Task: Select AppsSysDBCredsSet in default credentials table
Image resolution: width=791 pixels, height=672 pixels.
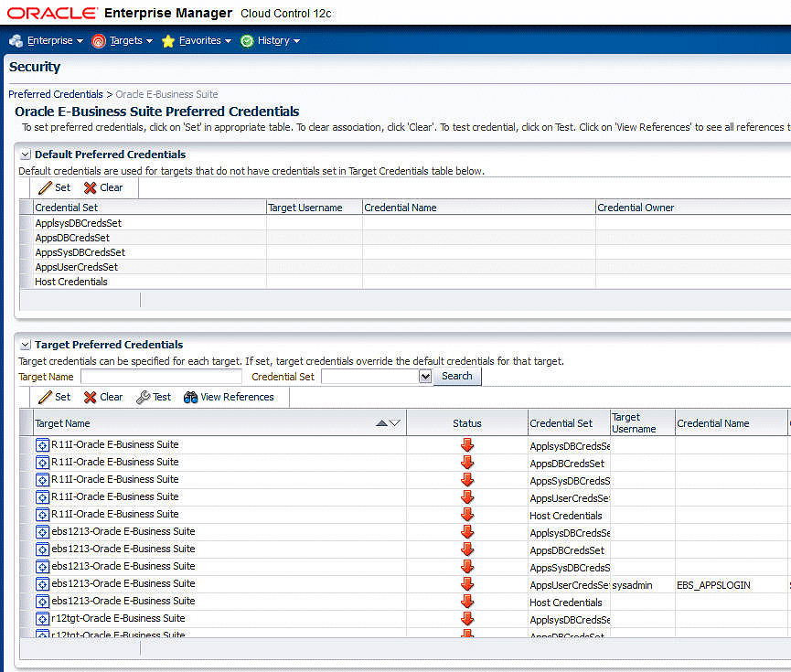Action: coord(80,252)
